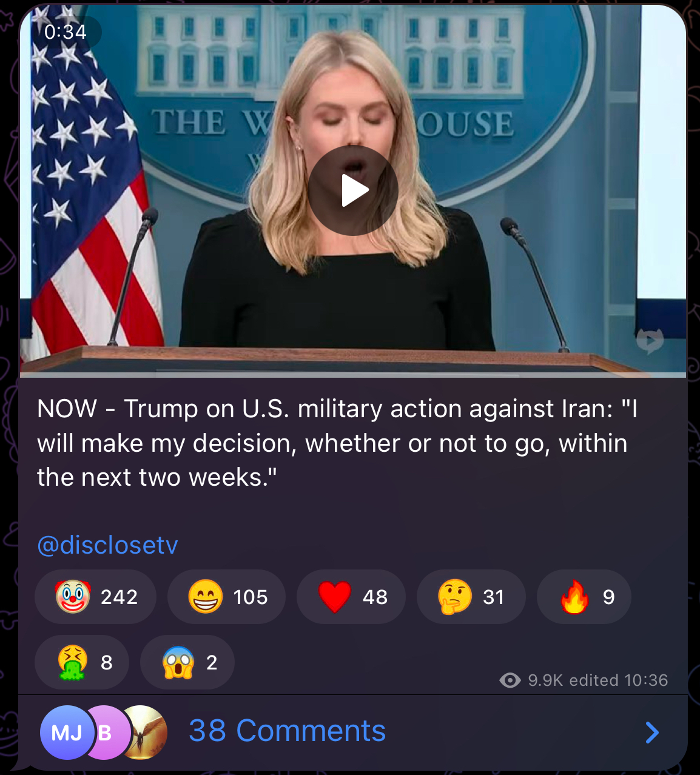
Task: Tap the edited 10:36 timestamp
Action: point(619,680)
